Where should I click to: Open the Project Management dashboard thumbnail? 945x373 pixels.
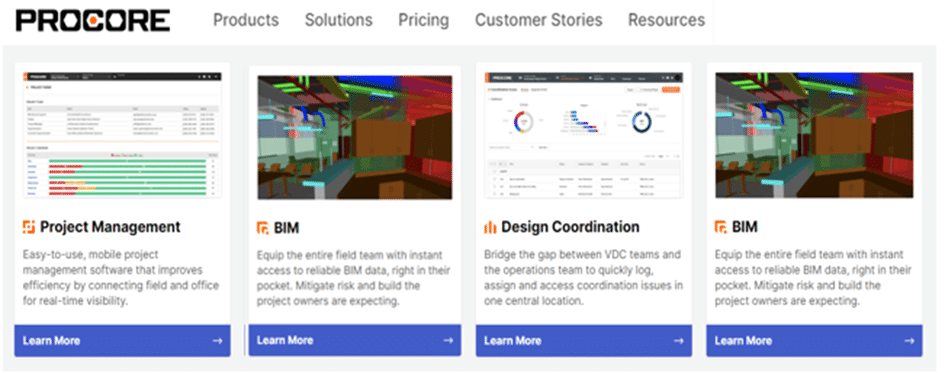click(x=122, y=135)
